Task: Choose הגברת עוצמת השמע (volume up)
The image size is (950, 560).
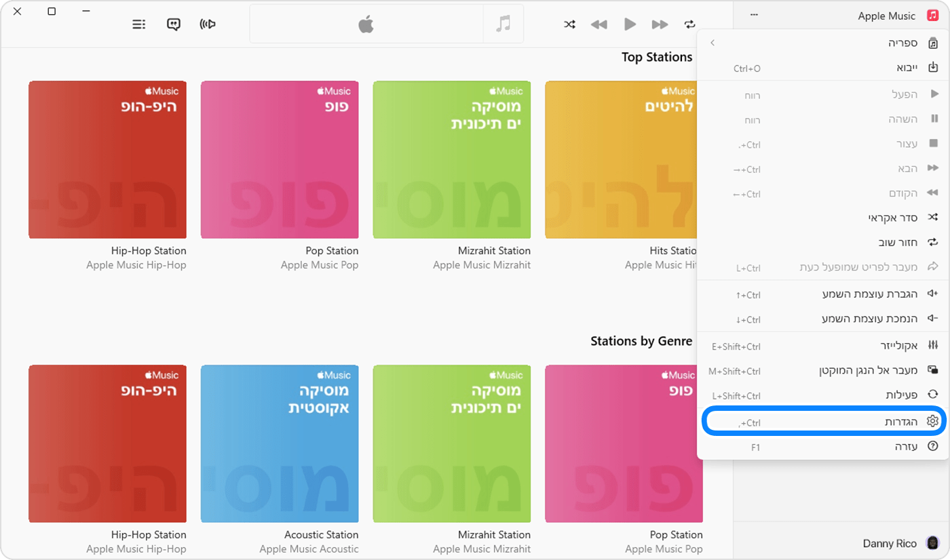Action: (823, 294)
